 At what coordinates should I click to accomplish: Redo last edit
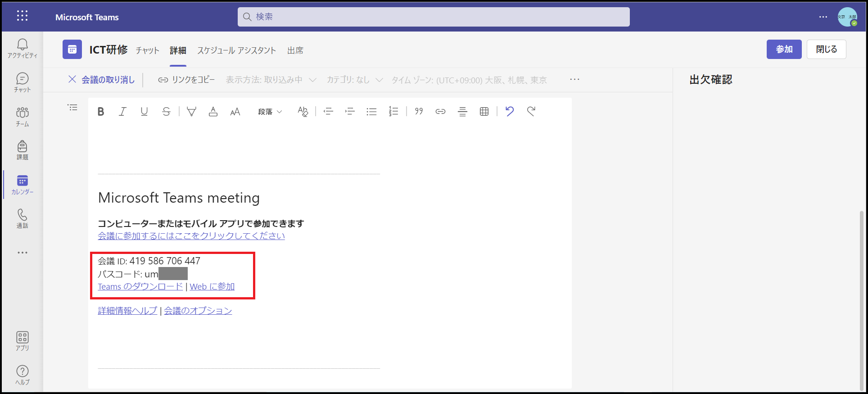(x=531, y=112)
